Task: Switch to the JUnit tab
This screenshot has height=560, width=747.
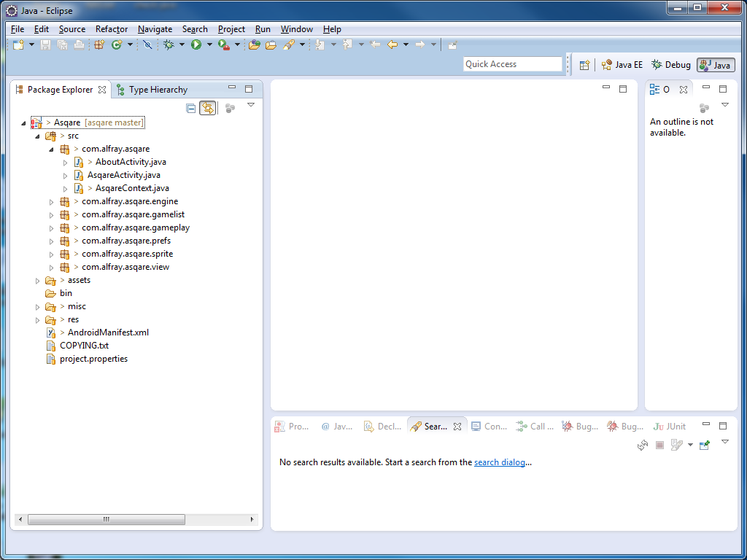Action: point(670,427)
